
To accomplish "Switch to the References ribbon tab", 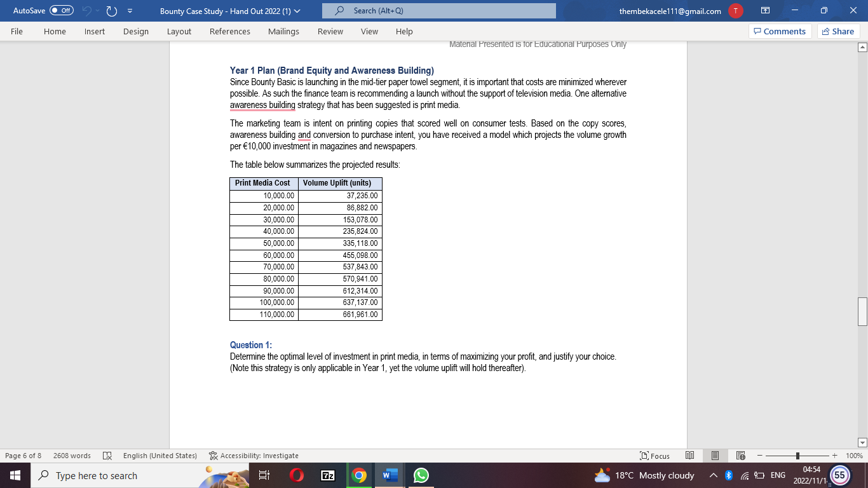I will [229, 31].
